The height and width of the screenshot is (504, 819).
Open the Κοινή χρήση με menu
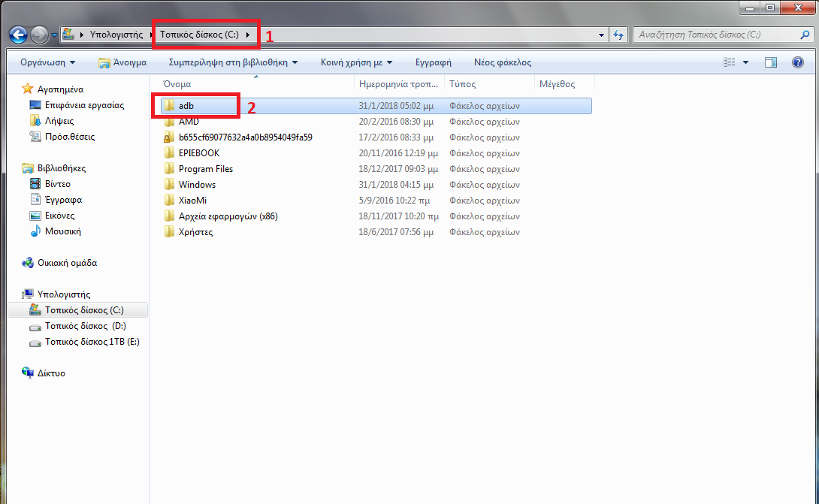pyautogui.click(x=356, y=62)
